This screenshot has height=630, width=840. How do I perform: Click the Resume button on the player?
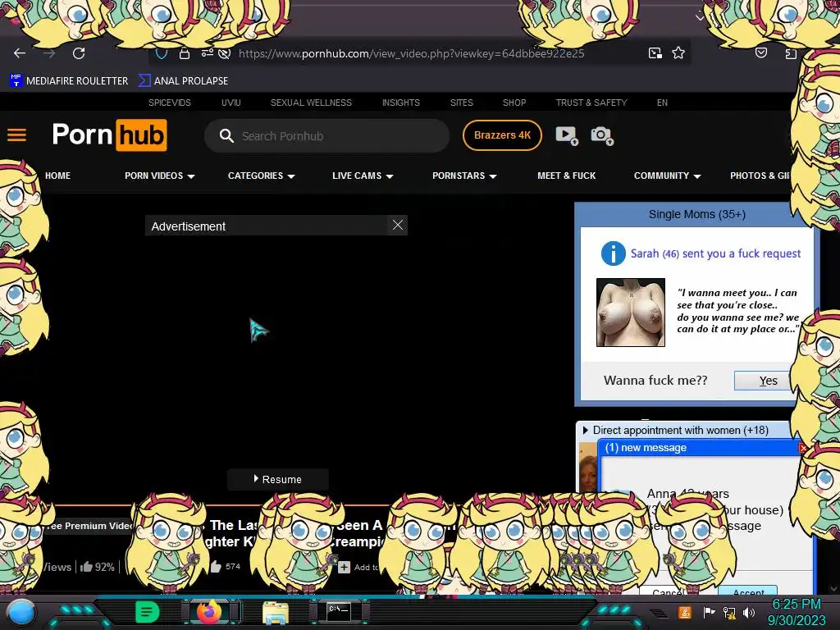coord(277,479)
